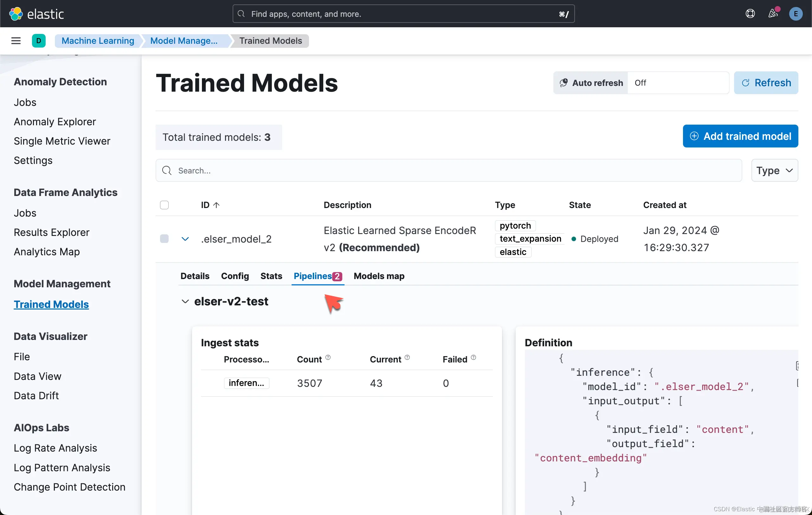The height and width of the screenshot is (515, 812).
Task: Click the Refresh button
Action: [766, 83]
